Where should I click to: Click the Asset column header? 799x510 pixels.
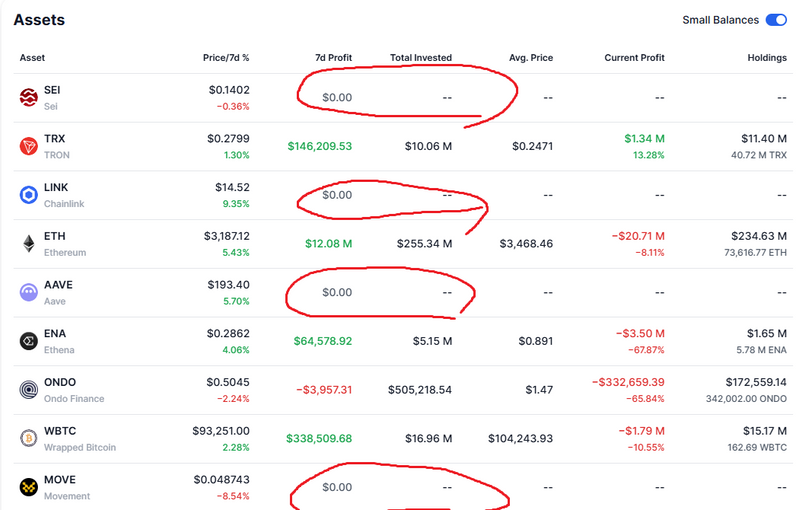tap(32, 58)
